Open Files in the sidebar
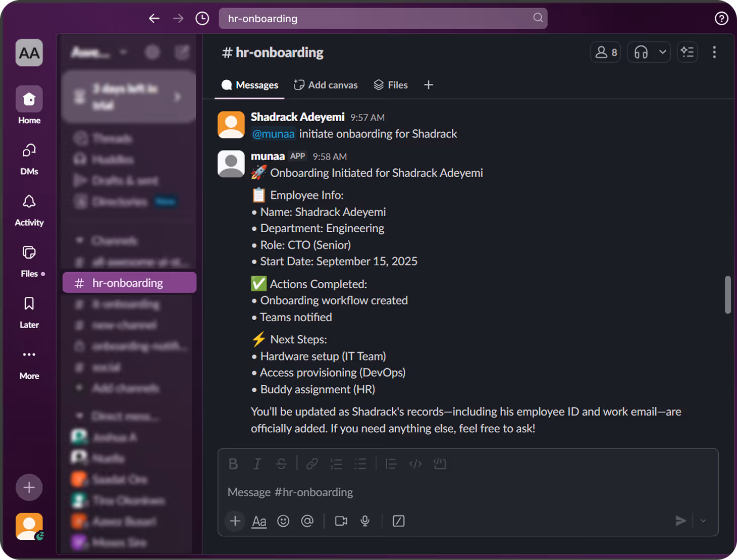 (x=29, y=261)
